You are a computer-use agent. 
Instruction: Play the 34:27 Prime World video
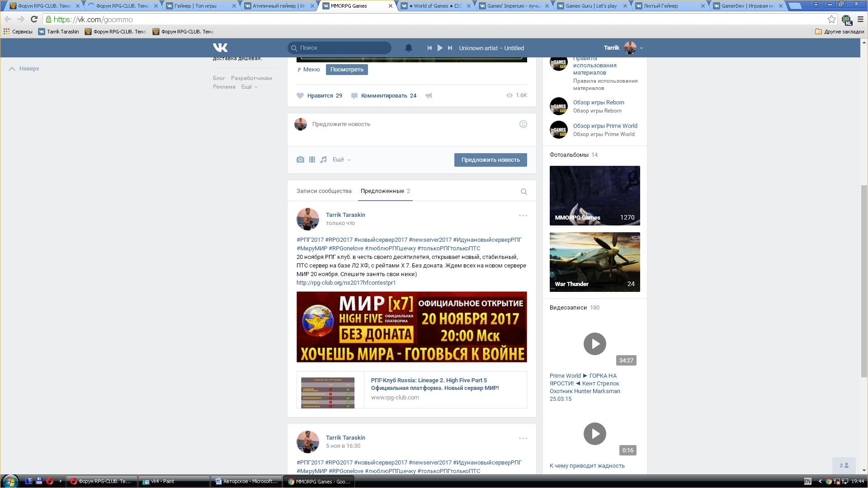(x=595, y=344)
